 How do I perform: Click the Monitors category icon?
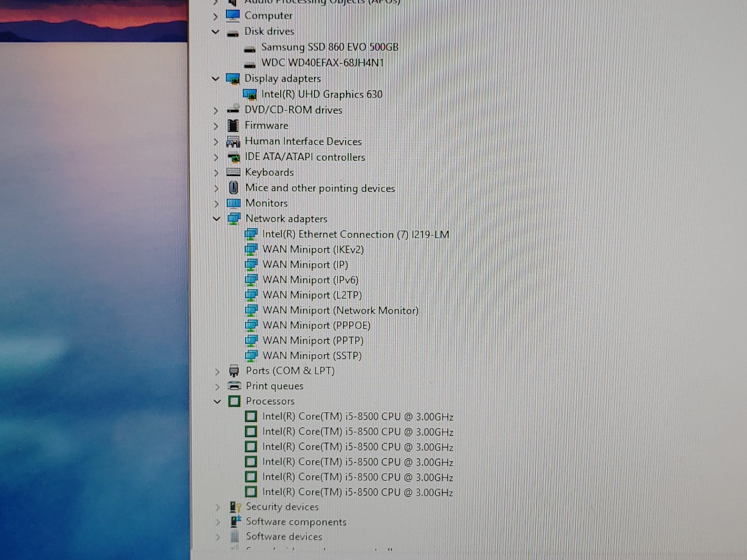coord(233,203)
